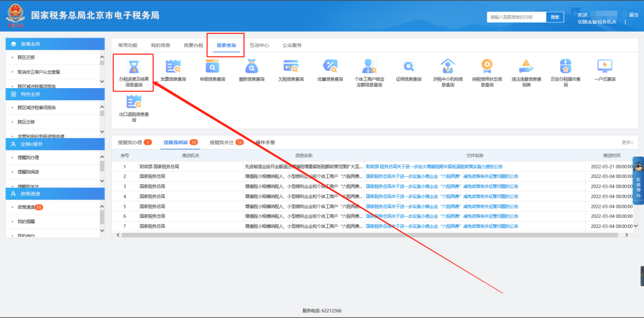Screen dimensions: 644x318
Task: Switch to 常用功能 tab
Action: click(x=128, y=45)
